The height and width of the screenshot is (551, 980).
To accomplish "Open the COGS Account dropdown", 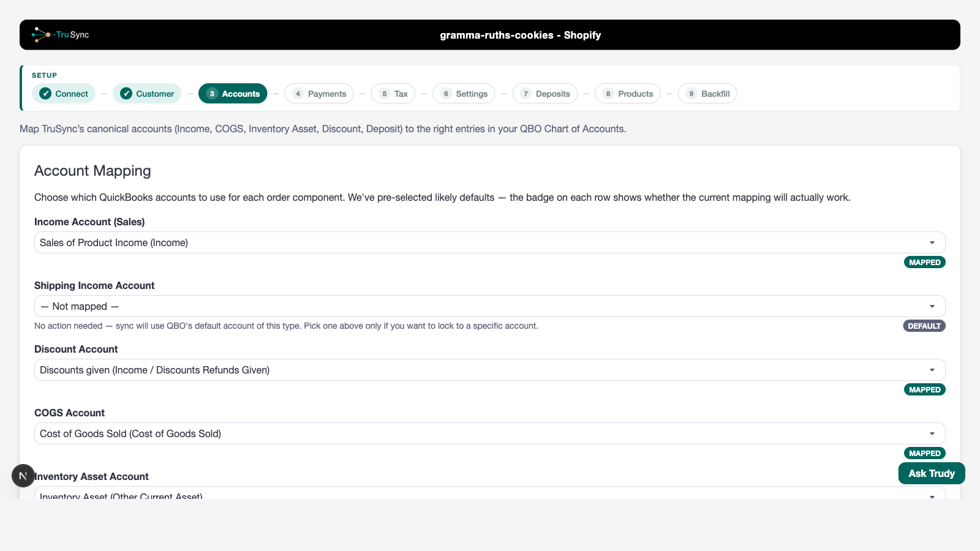I will pyautogui.click(x=490, y=433).
